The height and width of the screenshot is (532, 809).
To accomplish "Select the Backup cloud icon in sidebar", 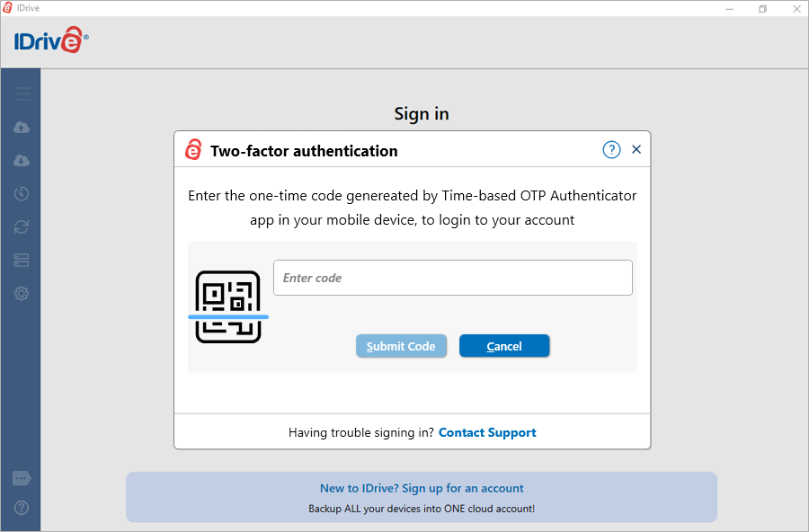I will coord(22,127).
